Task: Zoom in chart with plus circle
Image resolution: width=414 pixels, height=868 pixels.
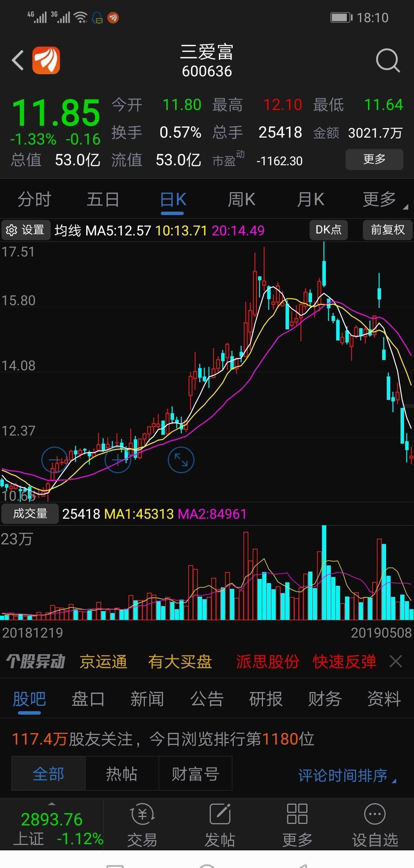Action: coord(118,460)
